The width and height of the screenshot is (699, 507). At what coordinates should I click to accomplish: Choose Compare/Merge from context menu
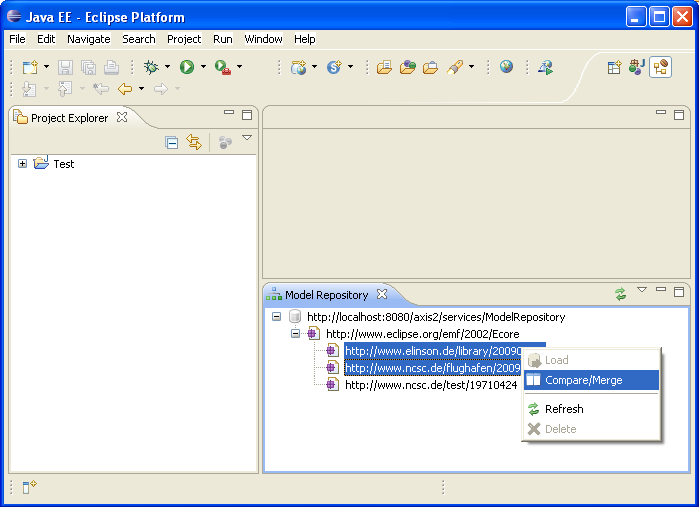pos(591,380)
